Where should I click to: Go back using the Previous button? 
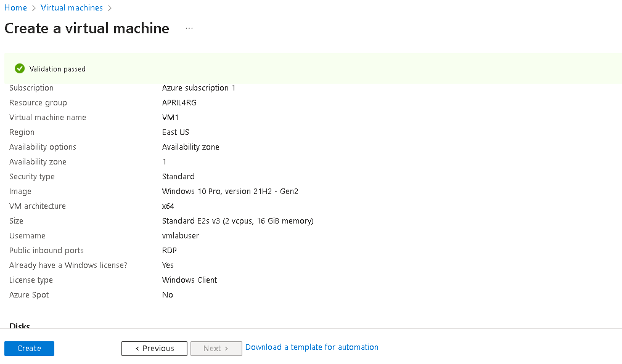154,348
